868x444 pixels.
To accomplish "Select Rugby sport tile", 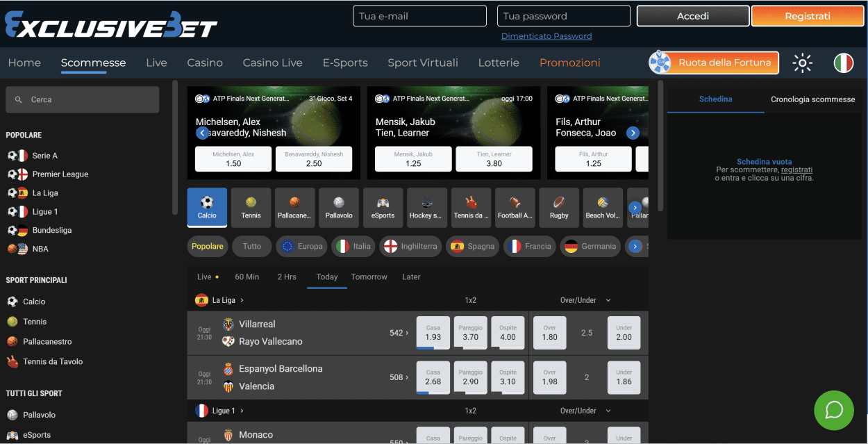I will (559, 208).
